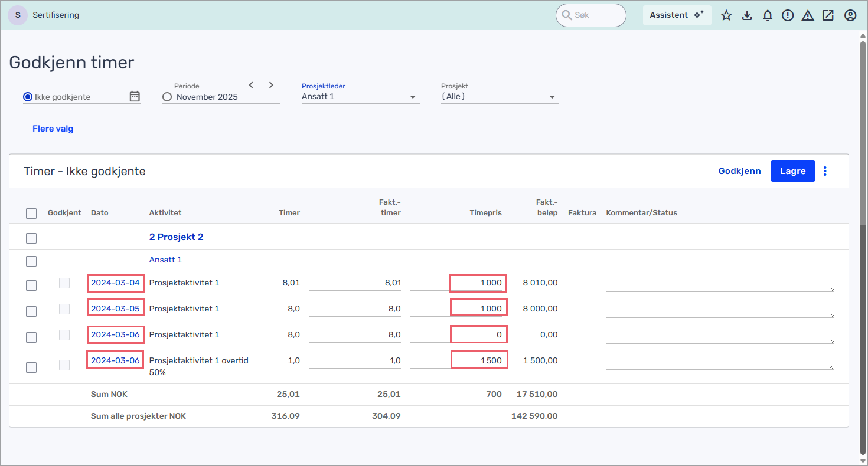This screenshot has width=868, height=466.
Task: Open calendar picker next to Ikke godkjente
Action: (x=135, y=96)
